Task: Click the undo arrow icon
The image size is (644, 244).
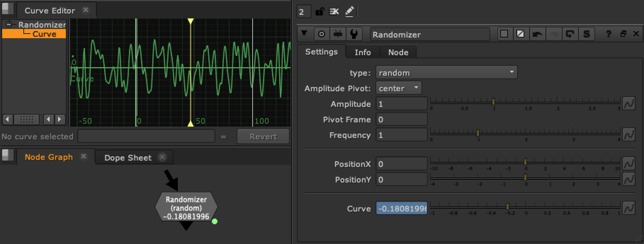Action: [537, 34]
